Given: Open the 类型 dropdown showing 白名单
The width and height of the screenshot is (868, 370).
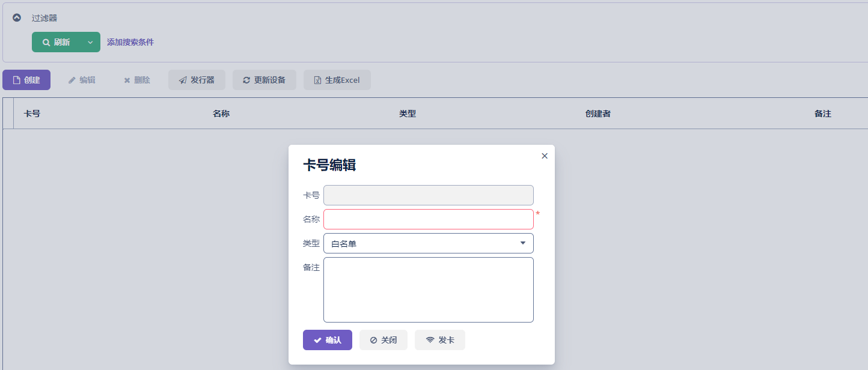Looking at the screenshot, I should coord(428,243).
